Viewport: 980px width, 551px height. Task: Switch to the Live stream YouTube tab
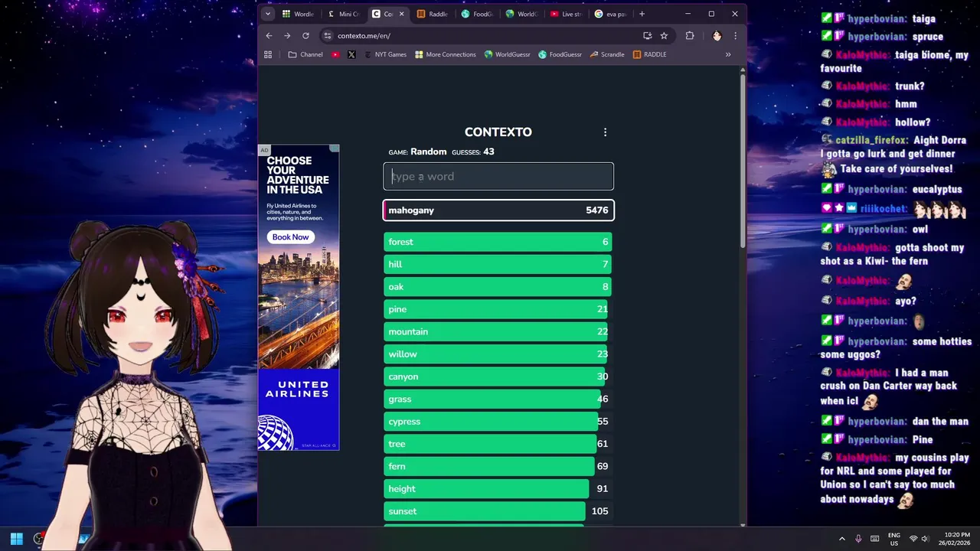(567, 14)
